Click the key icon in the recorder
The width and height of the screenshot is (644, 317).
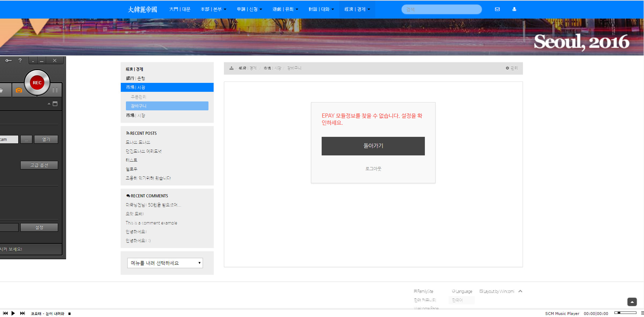[x=8, y=61]
